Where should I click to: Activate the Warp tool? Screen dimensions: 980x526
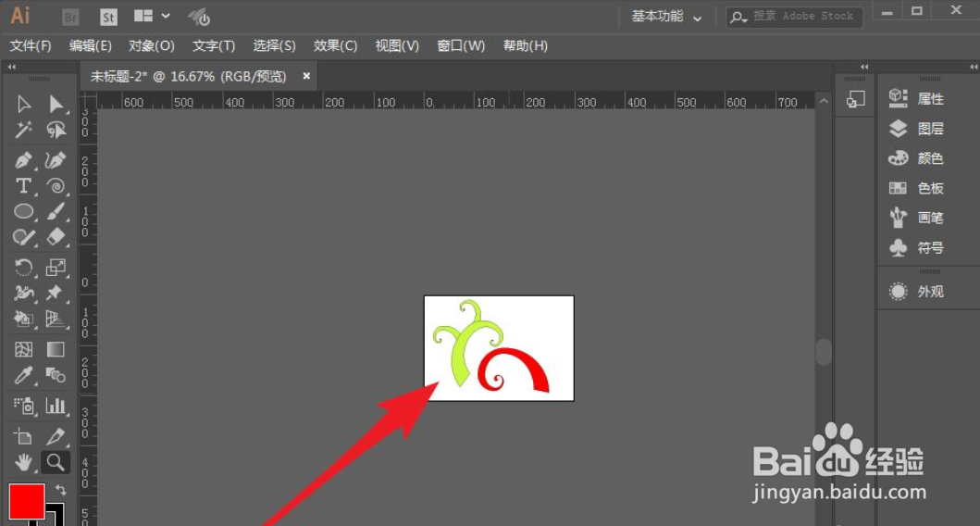coord(24,293)
